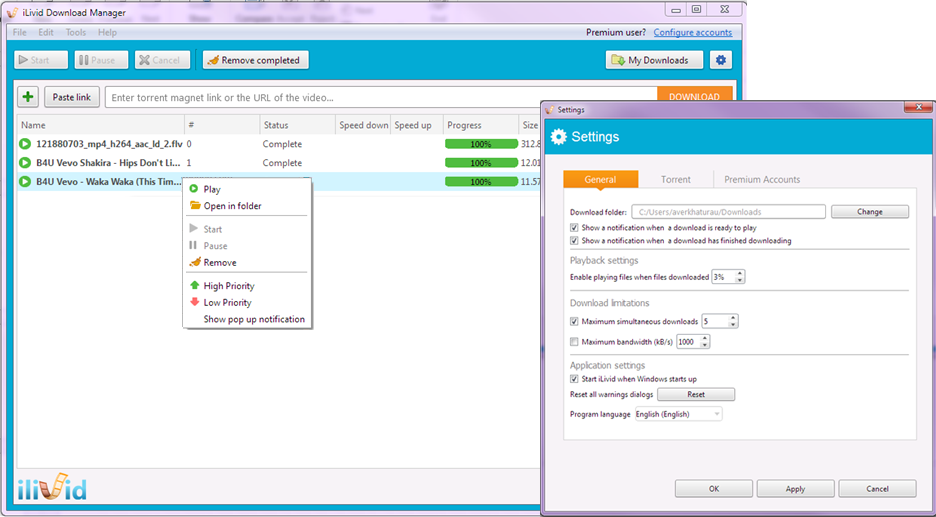
Task: Click the maximum bandwidth stepper arrows
Action: click(705, 342)
